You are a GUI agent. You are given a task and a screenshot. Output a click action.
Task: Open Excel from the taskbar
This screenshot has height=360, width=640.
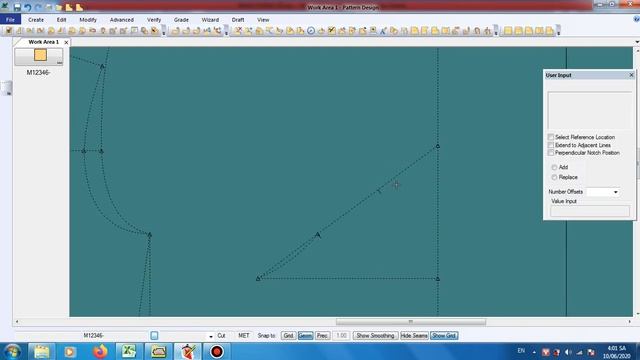(x=129, y=351)
